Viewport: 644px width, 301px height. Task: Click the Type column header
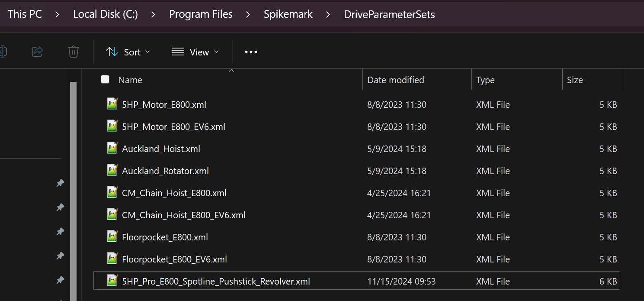[x=485, y=80]
